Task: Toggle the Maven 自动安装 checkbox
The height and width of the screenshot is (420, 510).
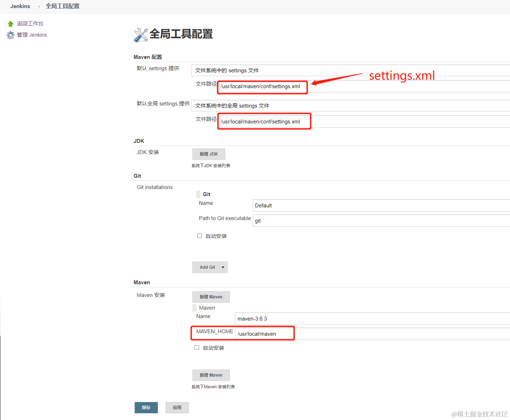Action: coord(197,348)
